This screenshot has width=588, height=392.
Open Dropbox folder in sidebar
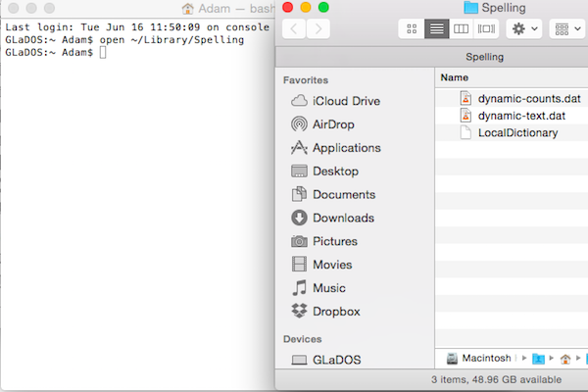pyautogui.click(x=325, y=312)
